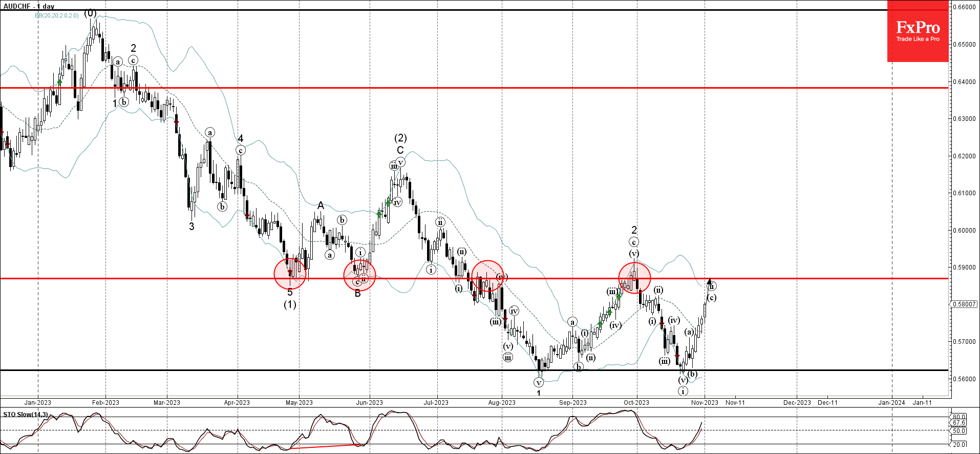The width and height of the screenshot is (980, 454).
Task: Click the black forecast arrow near Nov-2023
Action: (x=708, y=291)
